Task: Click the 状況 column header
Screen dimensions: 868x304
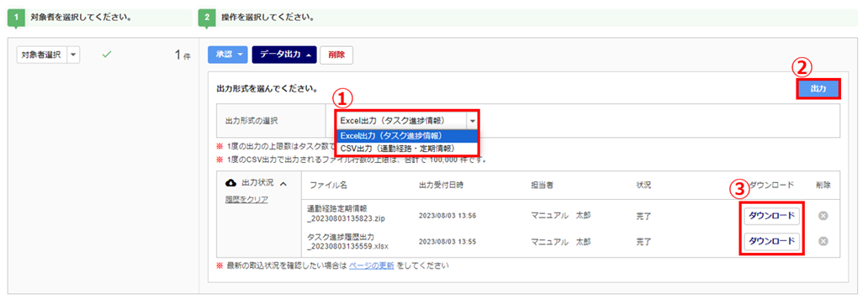Action: click(x=643, y=185)
